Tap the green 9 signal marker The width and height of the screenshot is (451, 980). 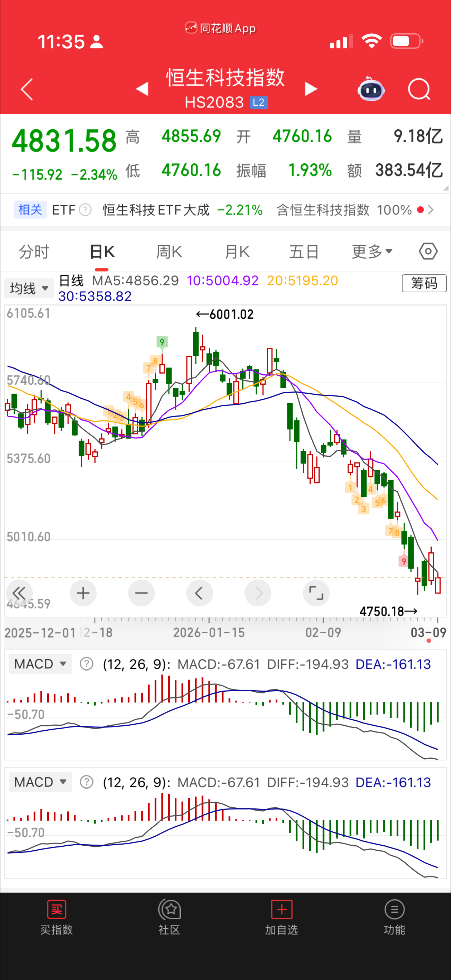point(162,342)
